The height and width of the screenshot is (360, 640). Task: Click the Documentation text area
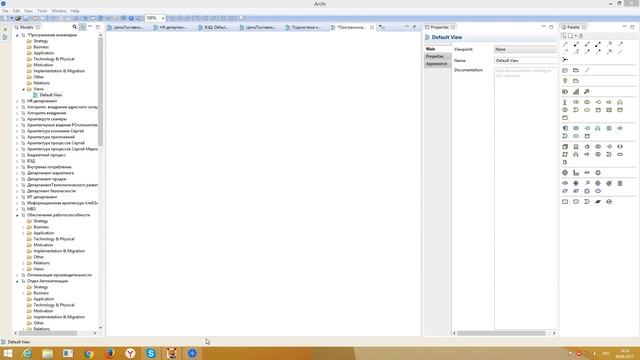pos(525,198)
